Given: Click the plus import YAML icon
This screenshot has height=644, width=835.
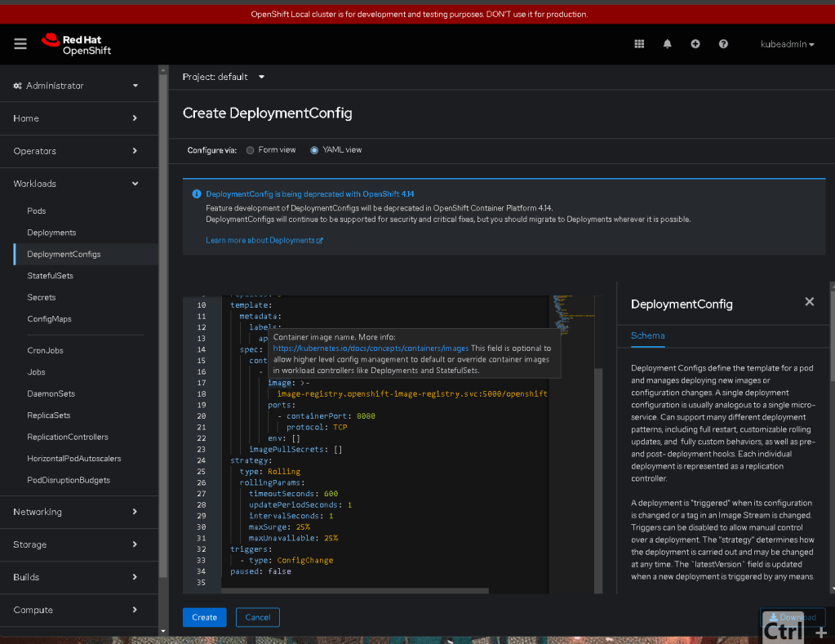Looking at the screenshot, I should (695, 44).
